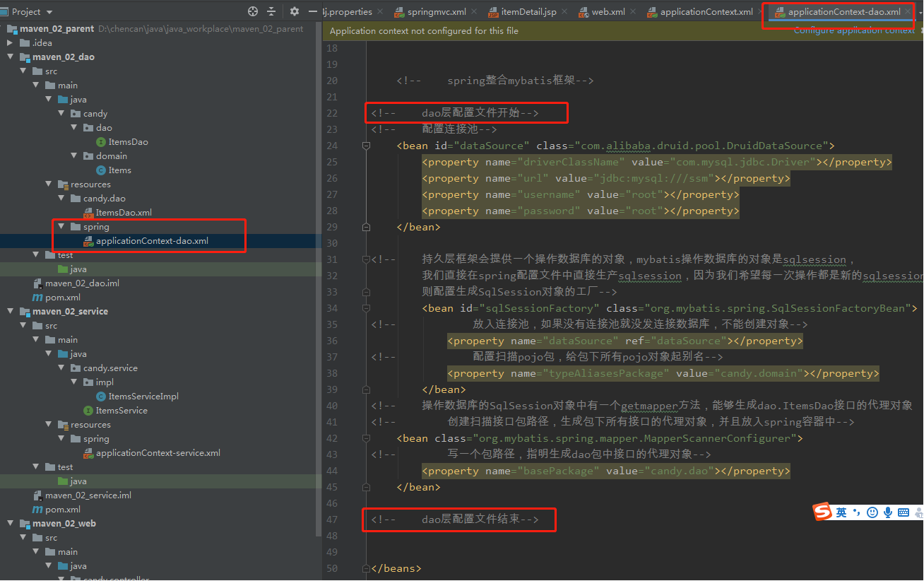This screenshot has width=924, height=581.
Task: Click the ItemsService interface icon
Action: coord(88,411)
